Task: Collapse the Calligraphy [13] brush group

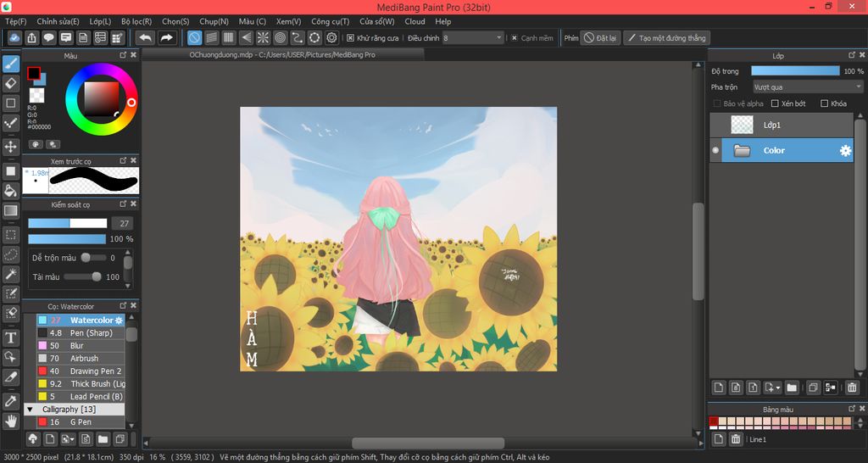Action: pyautogui.click(x=30, y=410)
